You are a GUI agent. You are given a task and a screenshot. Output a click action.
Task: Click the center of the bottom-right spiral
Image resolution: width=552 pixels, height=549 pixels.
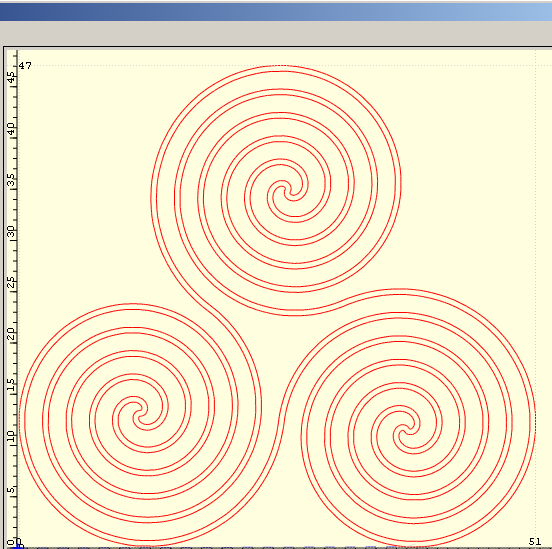pos(406,431)
